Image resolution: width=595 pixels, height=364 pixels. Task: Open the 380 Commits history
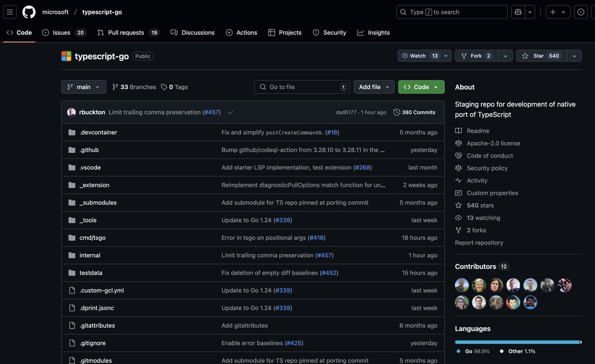coord(415,113)
